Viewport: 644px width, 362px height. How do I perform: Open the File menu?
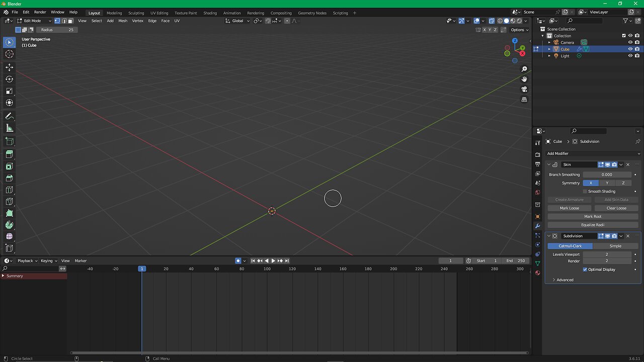(15, 12)
